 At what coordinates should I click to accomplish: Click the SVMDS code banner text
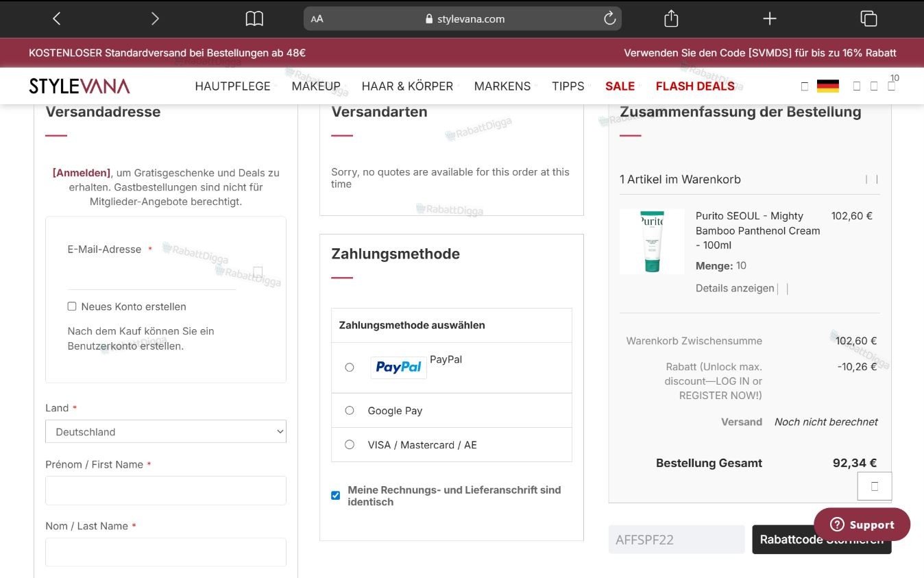point(760,53)
